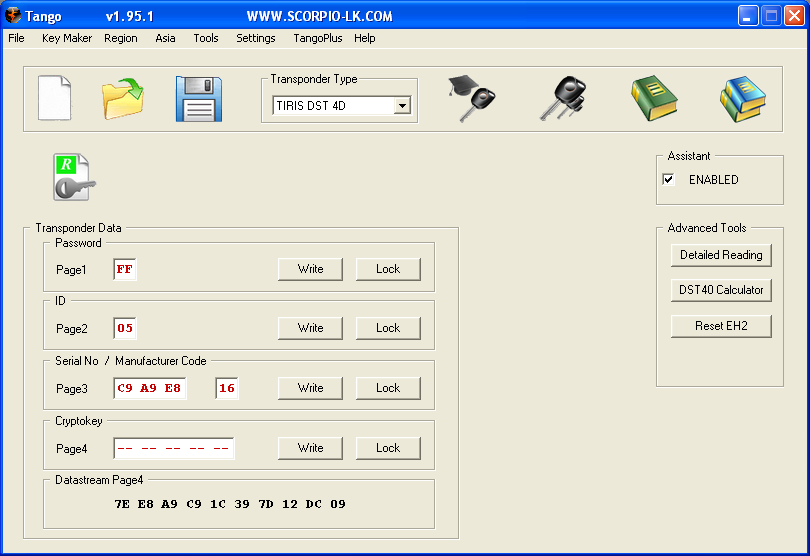810x556 pixels.
Task: Open the TangoPlus menu
Action: click(317, 38)
